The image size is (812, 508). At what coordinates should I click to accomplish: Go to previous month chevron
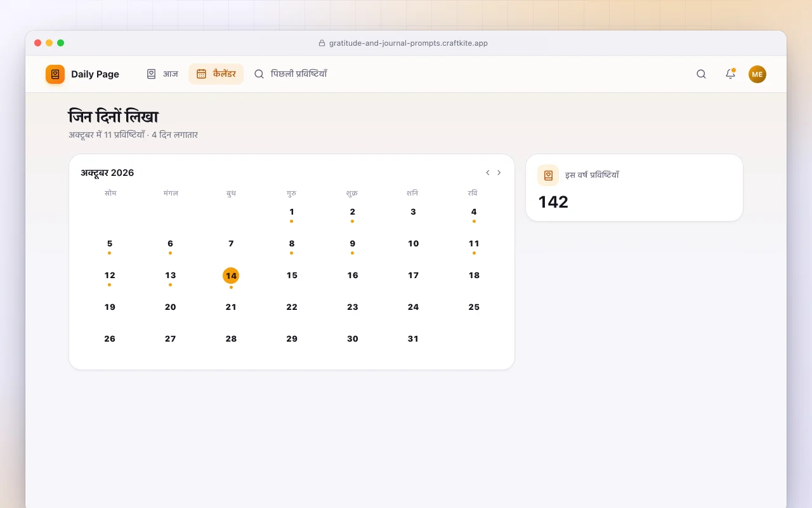click(488, 173)
